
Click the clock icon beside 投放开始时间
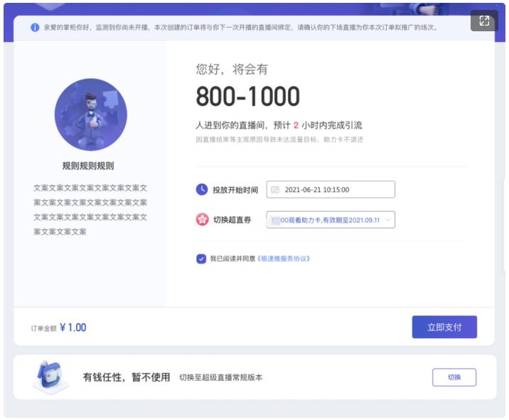202,189
